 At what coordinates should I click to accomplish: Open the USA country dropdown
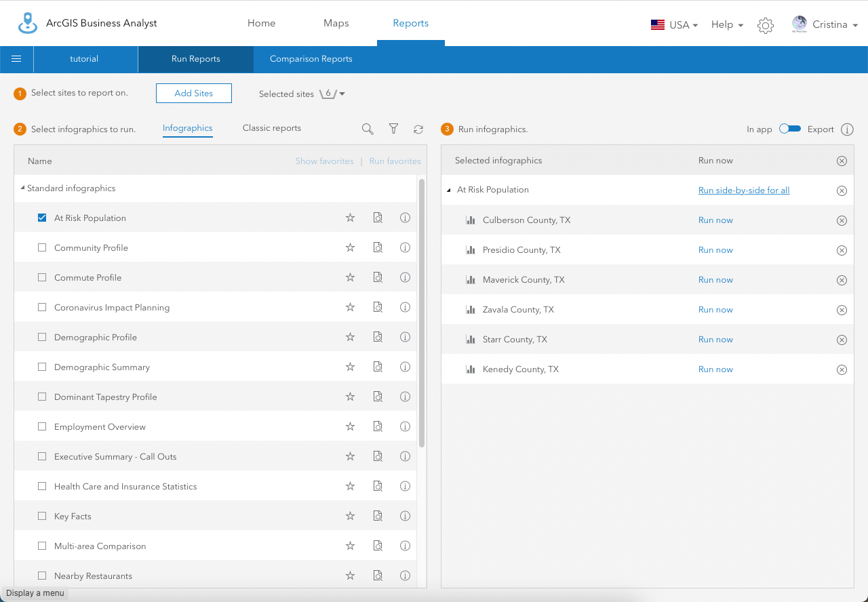[674, 25]
